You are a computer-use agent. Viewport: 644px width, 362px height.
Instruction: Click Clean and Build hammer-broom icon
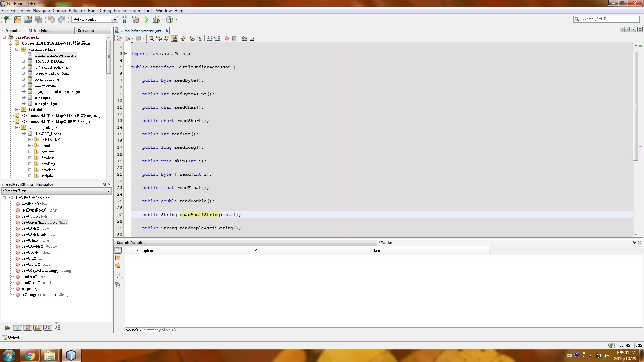click(135, 20)
